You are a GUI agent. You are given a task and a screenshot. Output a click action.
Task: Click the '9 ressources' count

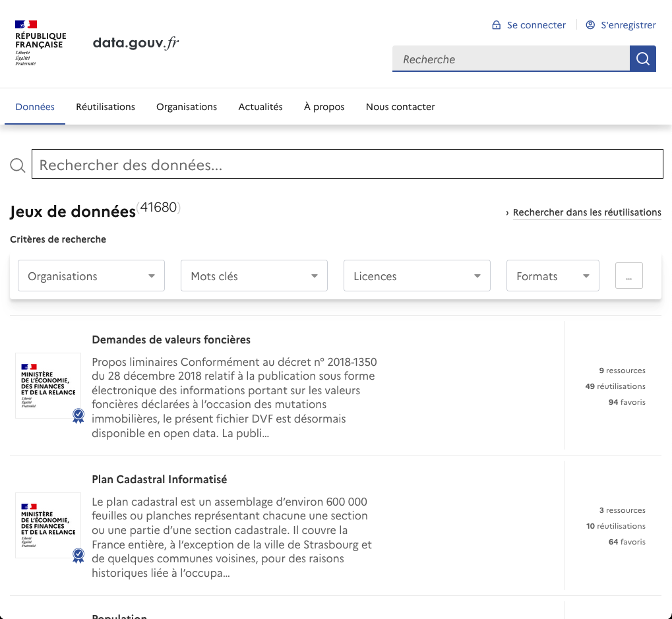click(x=622, y=370)
